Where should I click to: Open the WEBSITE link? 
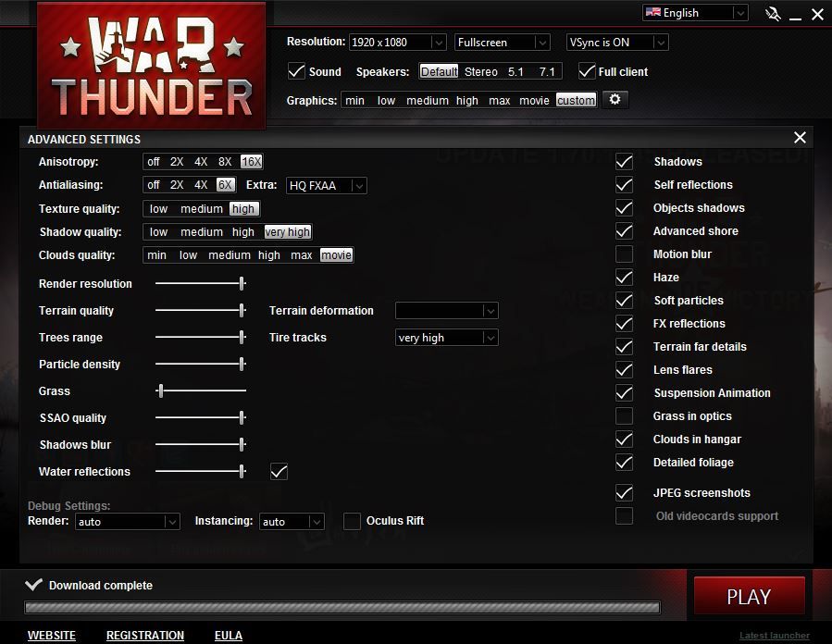(52, 635)
